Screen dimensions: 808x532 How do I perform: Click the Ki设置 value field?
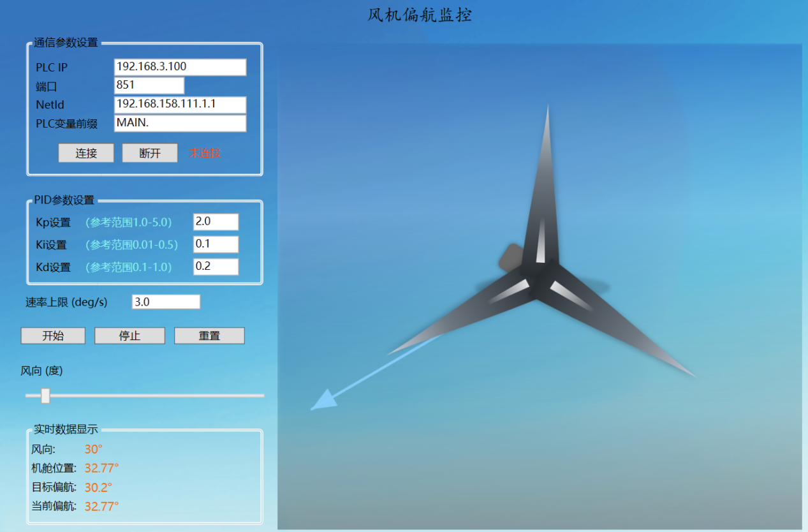(x=216, y=244)
